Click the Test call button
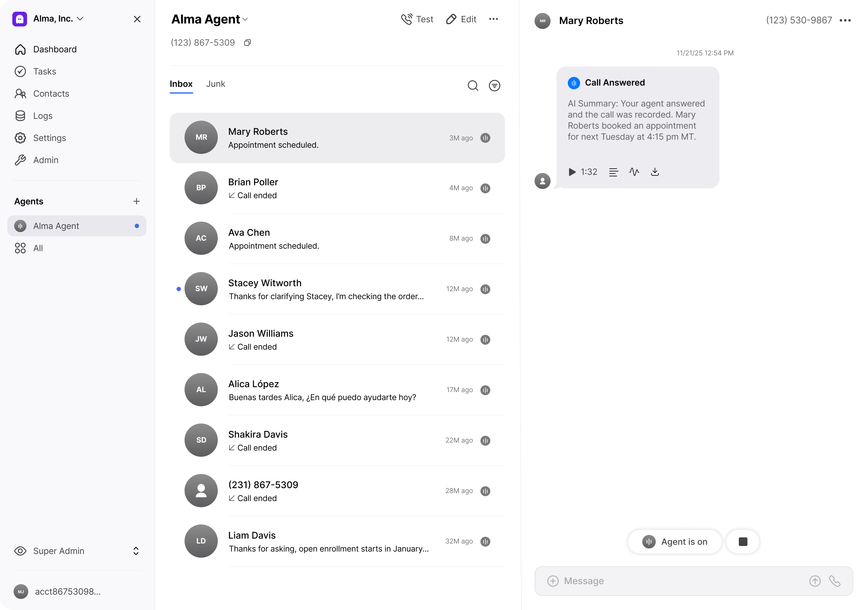The width and height of the screenshot is (868, 610). tap(417, 19)
